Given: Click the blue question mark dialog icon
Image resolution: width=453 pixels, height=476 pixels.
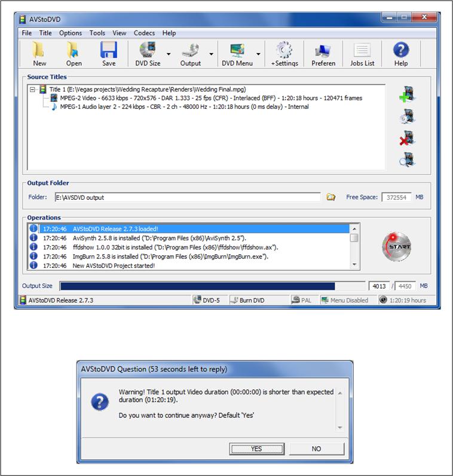Looking at the screenshot, I should 100,402.
